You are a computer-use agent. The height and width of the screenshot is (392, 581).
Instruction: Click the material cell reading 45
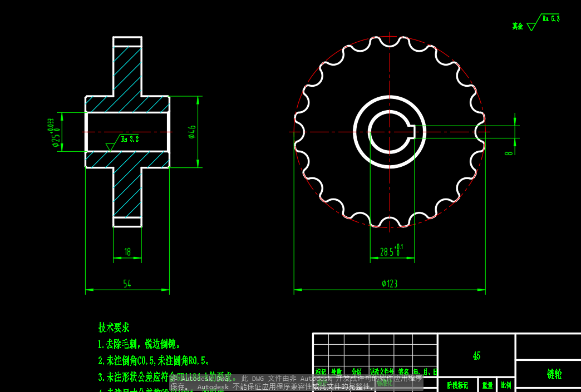[476, 356]
